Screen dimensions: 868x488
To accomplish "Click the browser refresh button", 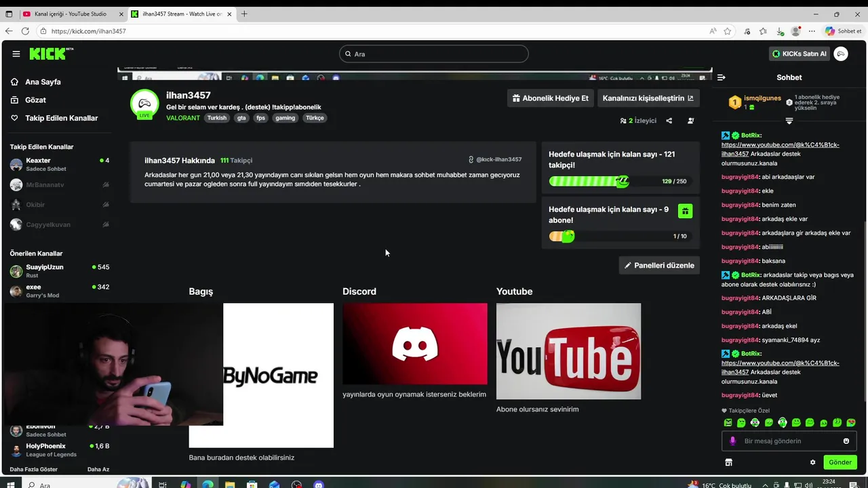I will click(x=25, y=31).
